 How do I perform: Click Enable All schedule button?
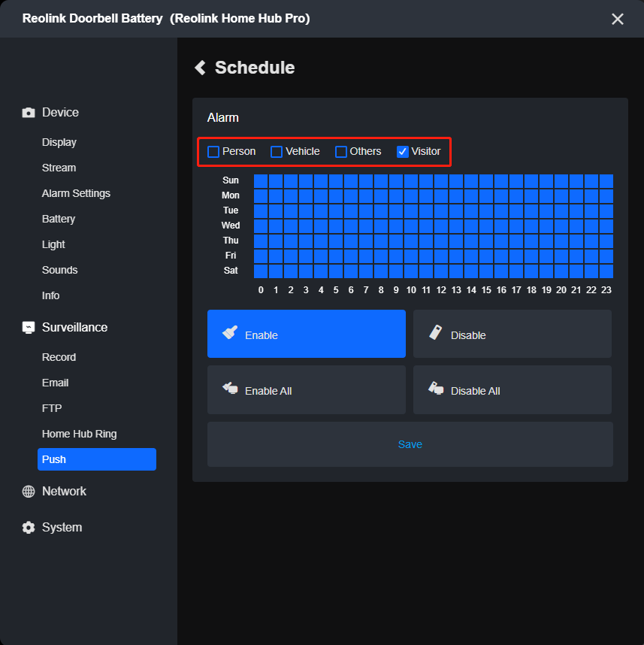click(x=307, y=389)
